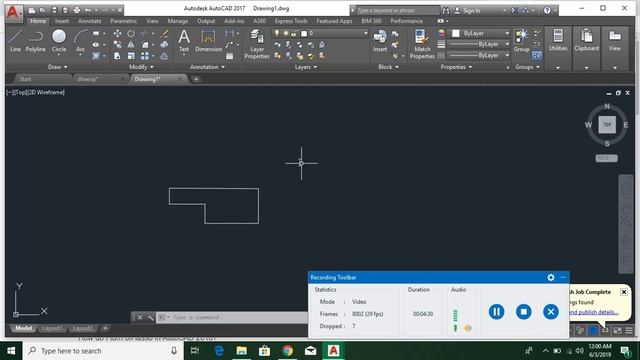The height and width of the screenshot is (360, 640).
Task: Open the Parametric ribbon tab
Action: (124, 21)
